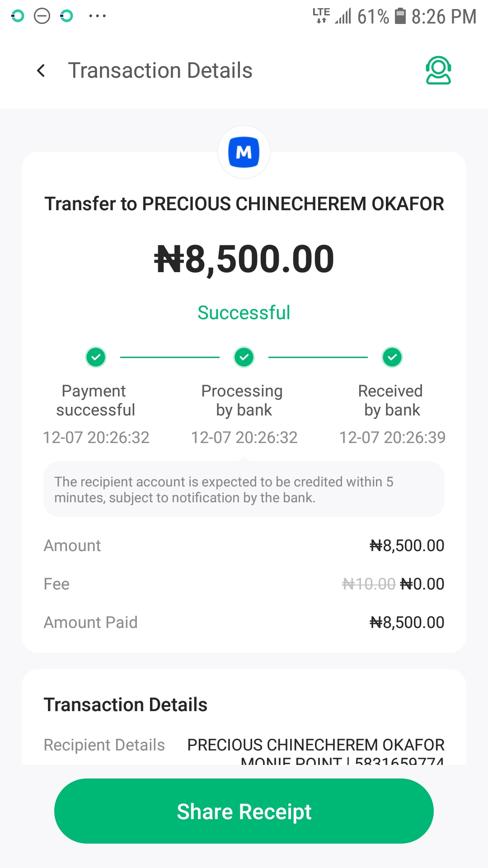Click the Processing by bank checkmark
The image size is (488, 868).
coord(244,357)
